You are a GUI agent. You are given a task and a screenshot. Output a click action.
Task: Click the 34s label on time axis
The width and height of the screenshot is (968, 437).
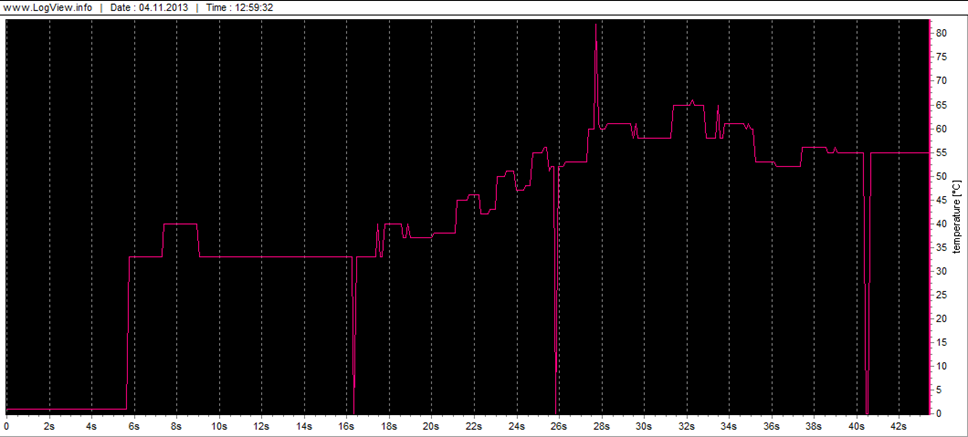point(729,426)
